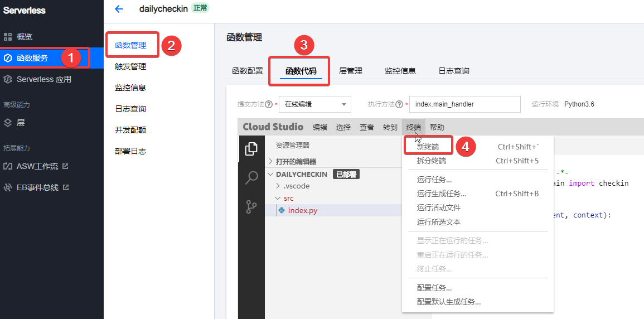Switch to the 日志查询 tab
The height and width of the screenshot is (319, 644).
coord(454,71)
